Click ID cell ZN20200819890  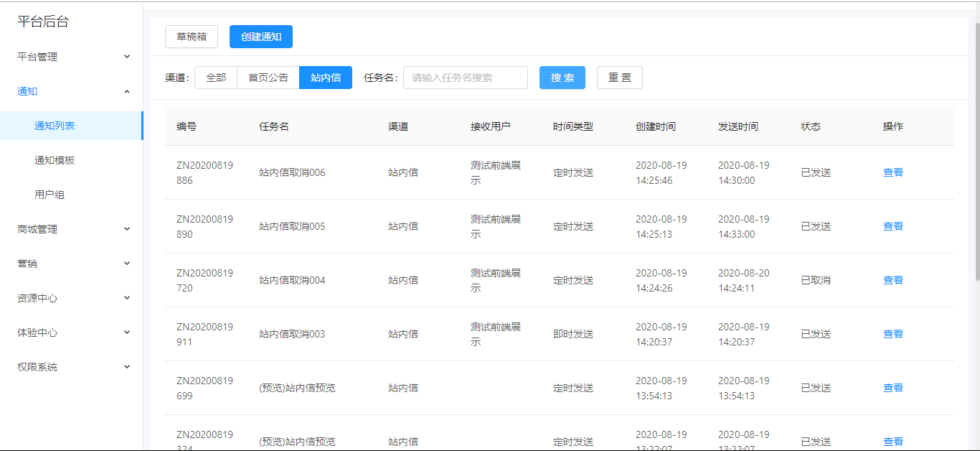tap(204, 226)
